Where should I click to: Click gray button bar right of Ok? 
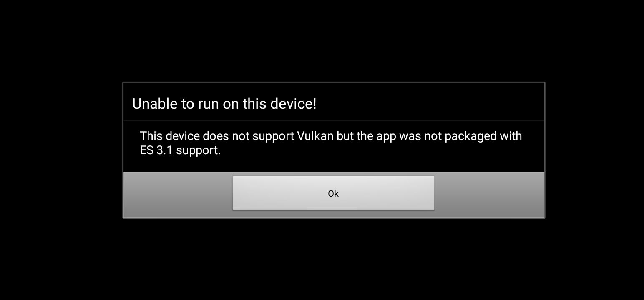coord(489,195)
